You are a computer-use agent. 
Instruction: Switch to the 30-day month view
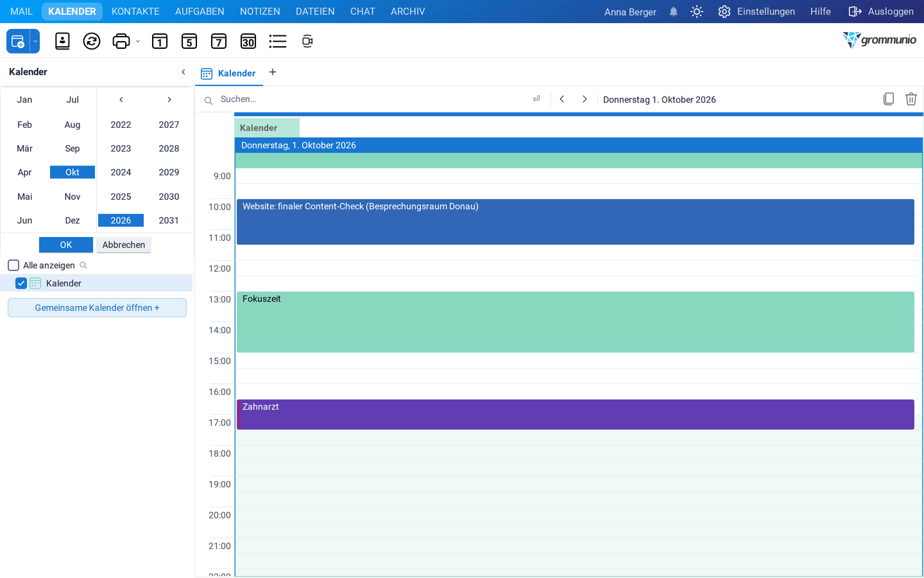click(248, 41)
